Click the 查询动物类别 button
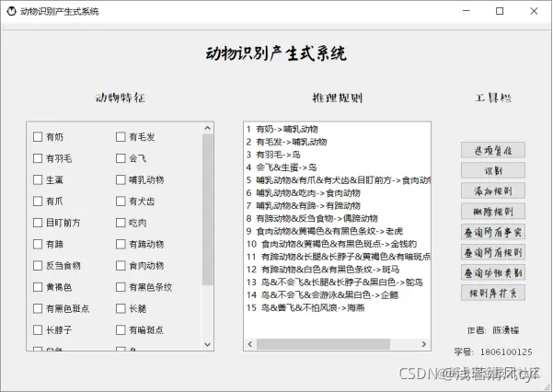This screenshot has height=392, width=553. coord(493,272)
